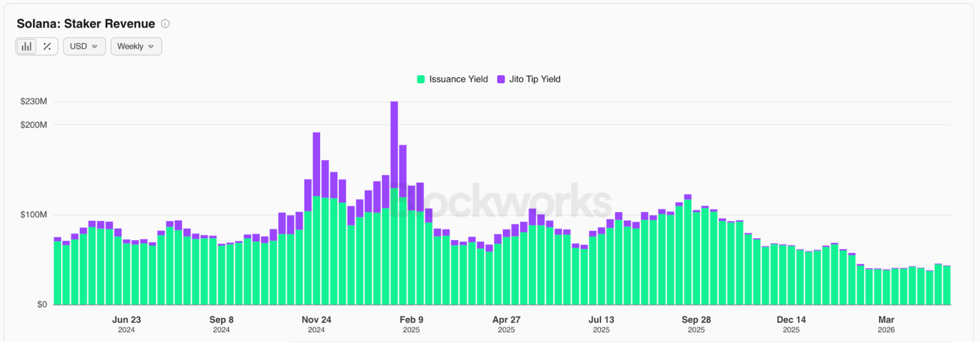980x342 pixels.
Task: Click the info icon beside Staker Revenue title
Action: tap(165, 24)
